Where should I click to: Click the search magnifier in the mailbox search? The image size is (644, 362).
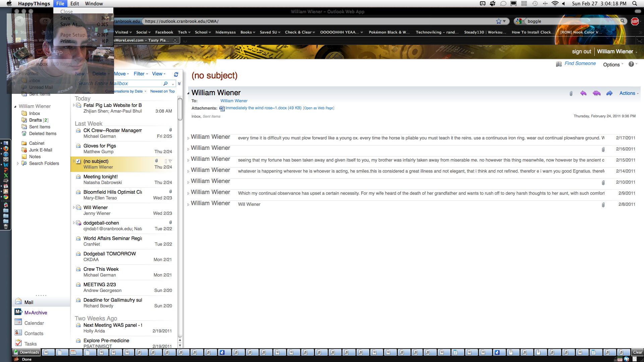165,83
